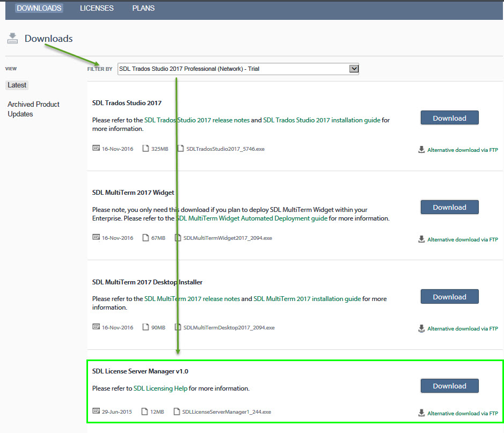Click file icon beside SDLMultiTermWidget2017_2094.exe

click(178, 238)
